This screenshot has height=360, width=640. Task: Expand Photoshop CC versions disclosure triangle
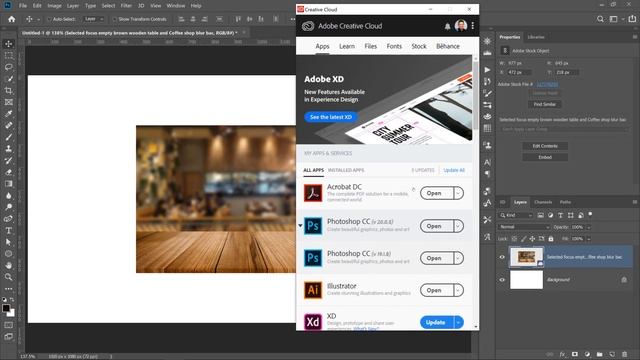pyautogui.click(x=300, y=226)
